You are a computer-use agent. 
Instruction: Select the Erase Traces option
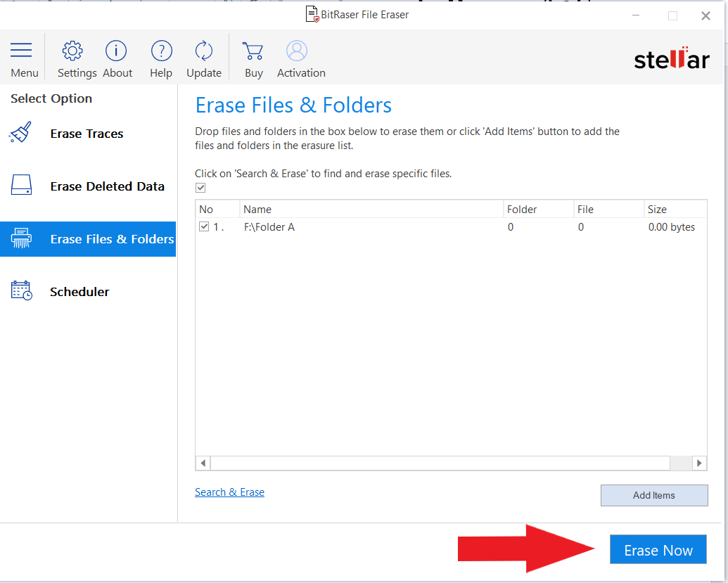(x=88, y=134)
